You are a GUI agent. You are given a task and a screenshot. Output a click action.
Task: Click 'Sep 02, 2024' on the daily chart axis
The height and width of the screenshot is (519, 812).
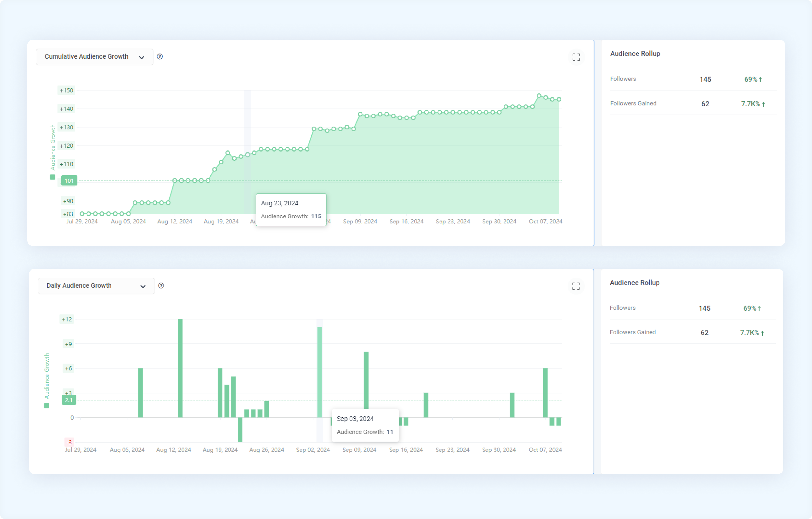[x=313, y=450]
